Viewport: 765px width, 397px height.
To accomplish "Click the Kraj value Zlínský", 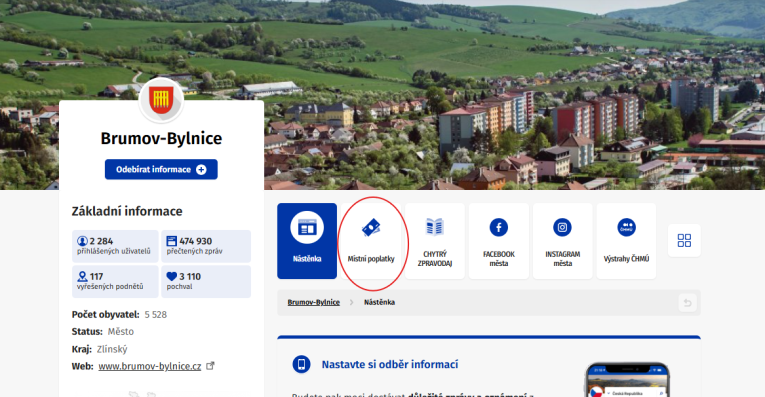I will pos(112,349).
